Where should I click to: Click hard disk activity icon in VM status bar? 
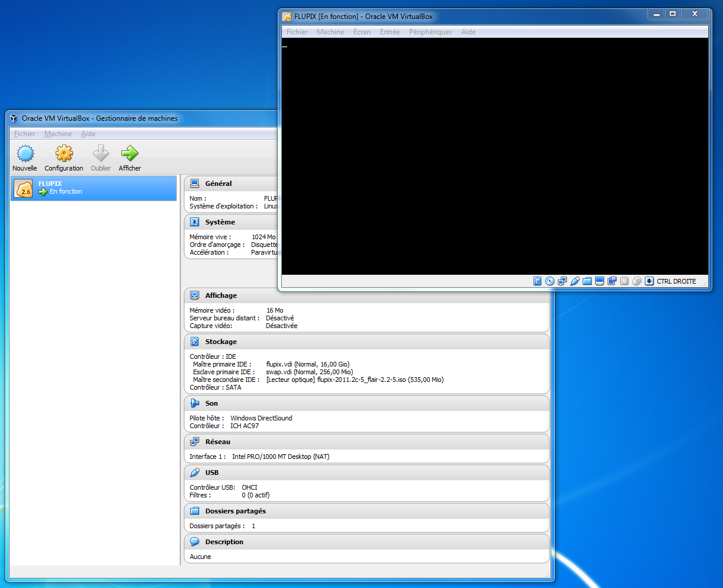[538, 281]
